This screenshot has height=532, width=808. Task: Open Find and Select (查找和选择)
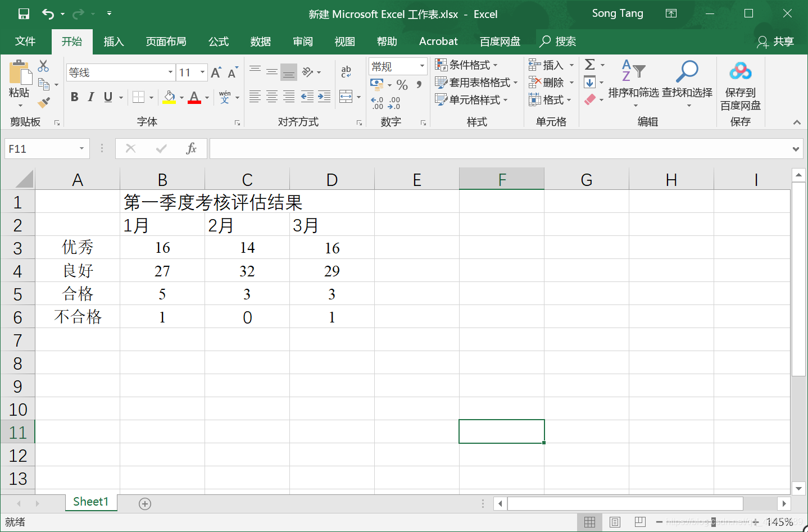pyautogui.click(x=687, y=83)
